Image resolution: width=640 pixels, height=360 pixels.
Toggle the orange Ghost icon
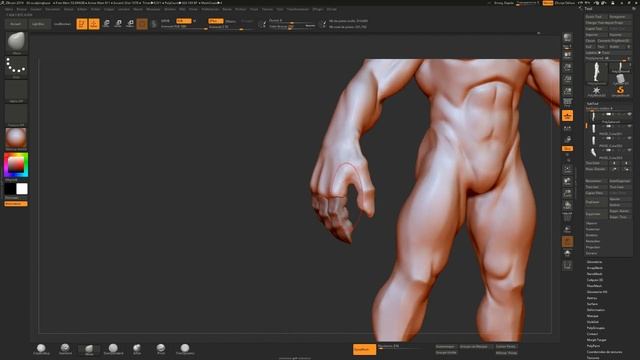pyautogui.click(x=567, y=242)
